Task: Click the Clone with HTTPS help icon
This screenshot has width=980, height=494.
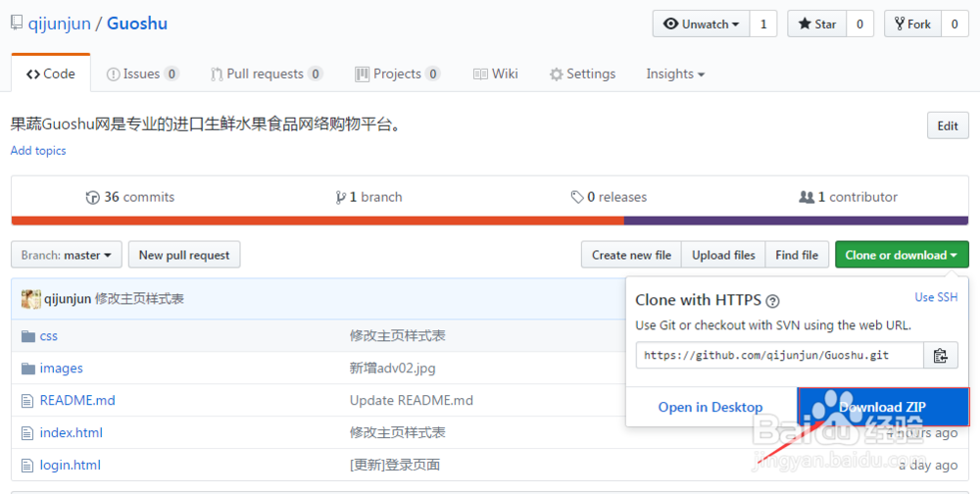Action: click(x=772, y=302)
